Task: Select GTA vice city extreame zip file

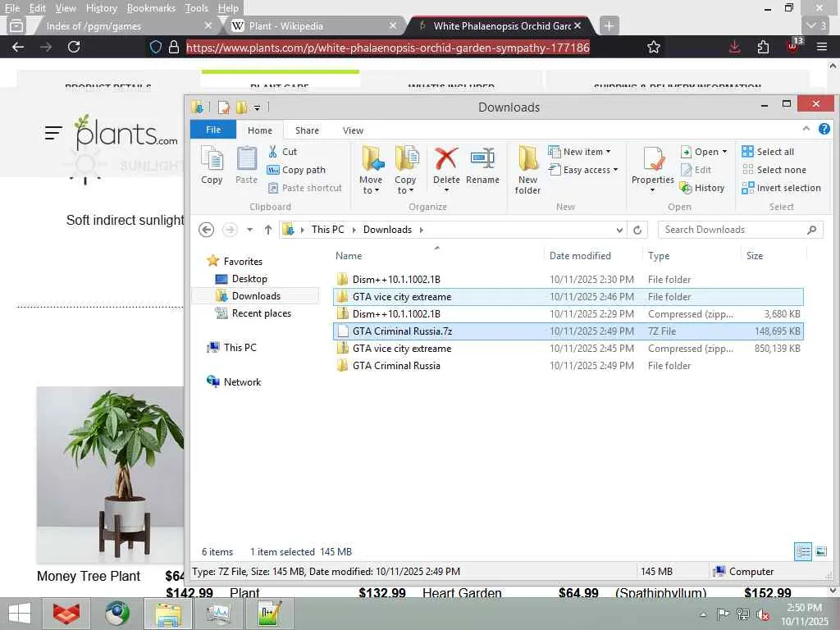Action: 568,348
